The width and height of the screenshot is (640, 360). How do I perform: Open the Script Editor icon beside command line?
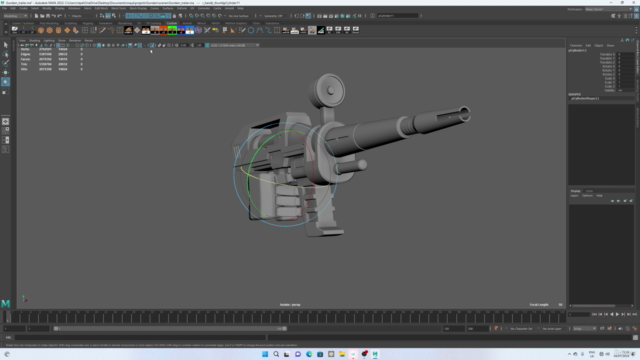pos(635,338)
